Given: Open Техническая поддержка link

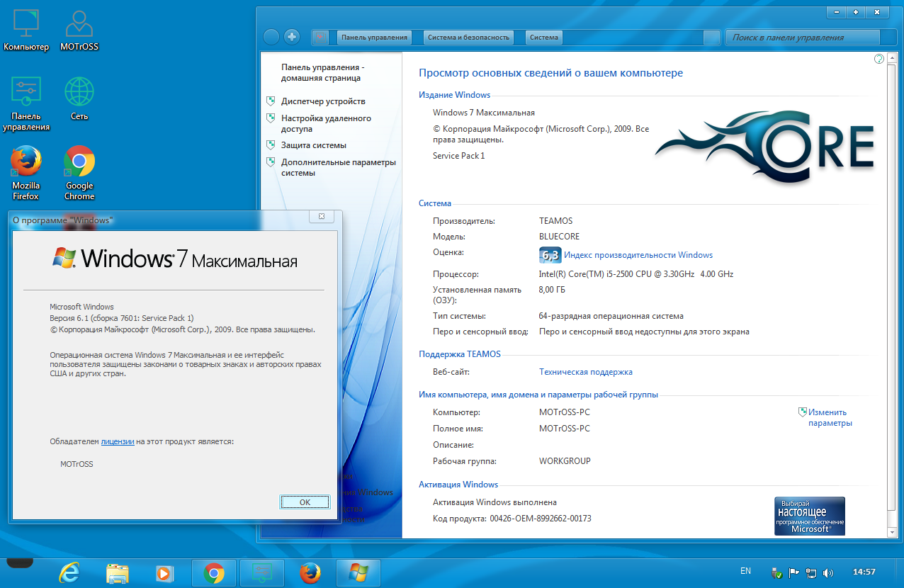Looking at the screenshot, I should [x=586, y=372].
